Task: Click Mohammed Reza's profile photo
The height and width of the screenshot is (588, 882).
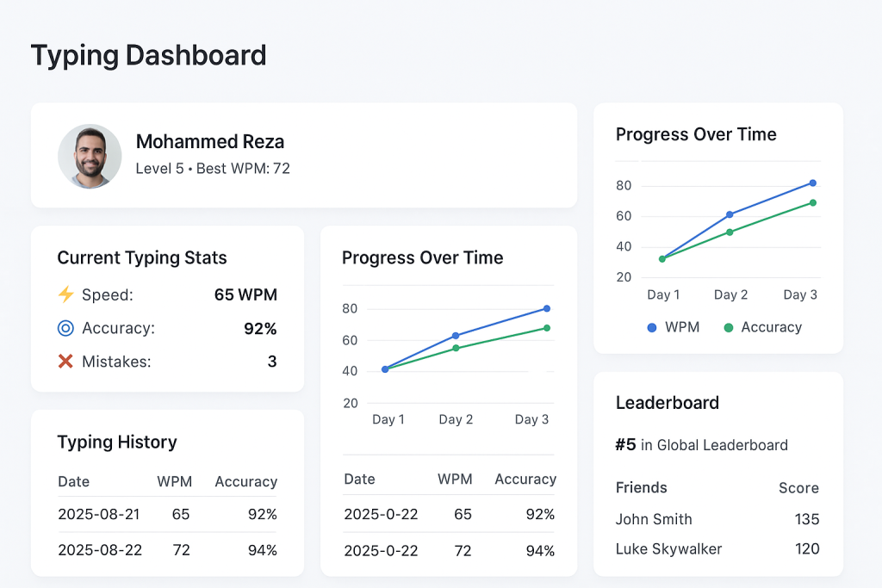Action: click(x=90, y=156)
